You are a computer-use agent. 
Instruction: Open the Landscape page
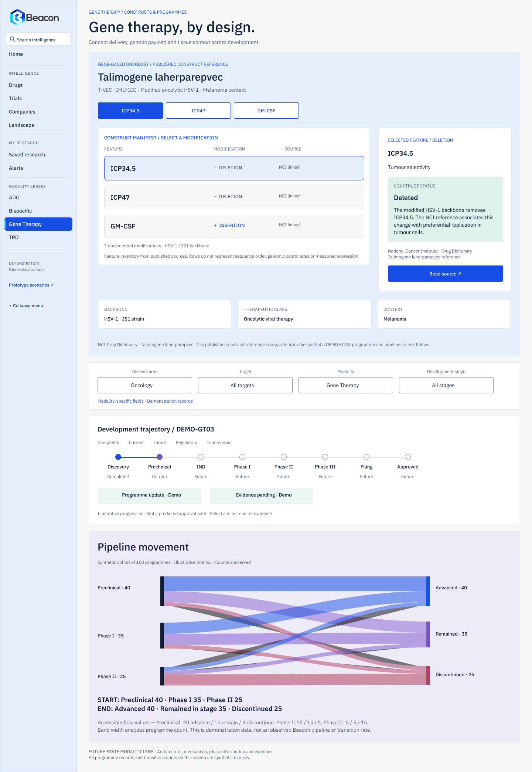(21, 125)
